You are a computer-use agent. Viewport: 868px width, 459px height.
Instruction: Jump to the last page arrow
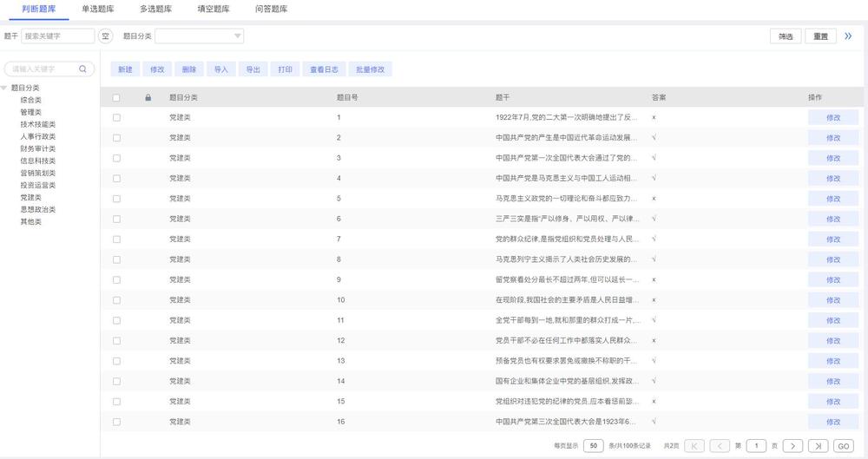(x=818, y=445)
